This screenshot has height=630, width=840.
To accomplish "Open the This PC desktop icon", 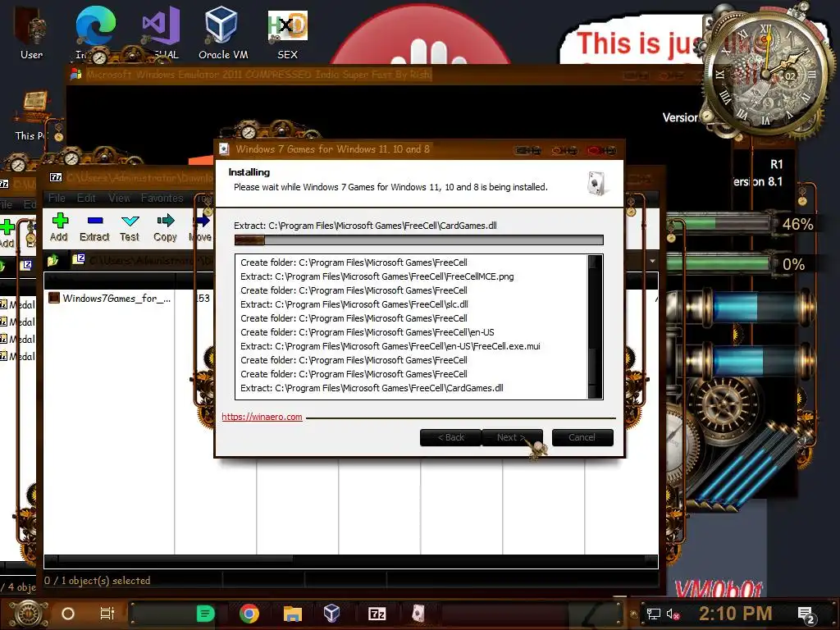I will click(x=33, y=116).
